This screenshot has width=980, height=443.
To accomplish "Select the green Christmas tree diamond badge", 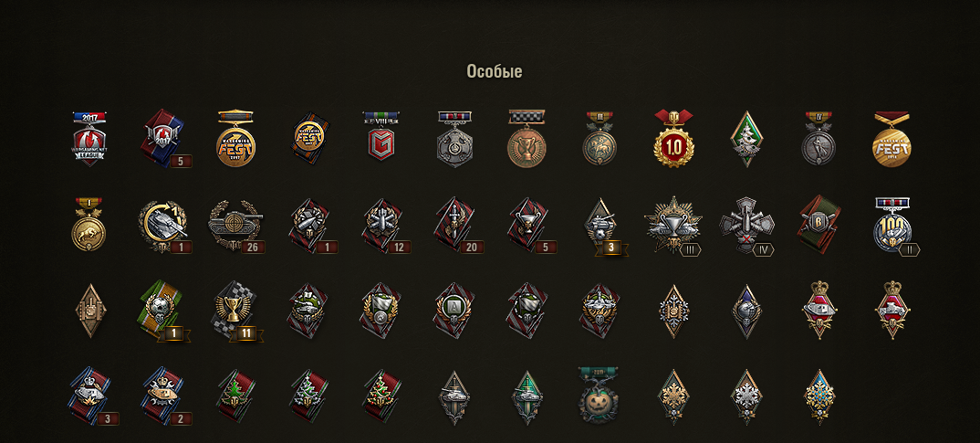I will [x=747, y=139].
